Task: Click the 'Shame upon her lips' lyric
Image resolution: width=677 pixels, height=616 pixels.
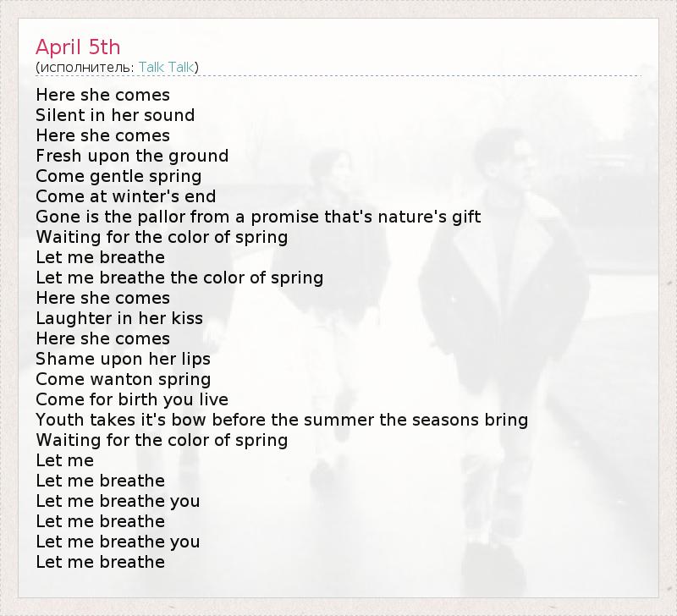Action: [x=123, y=359]
